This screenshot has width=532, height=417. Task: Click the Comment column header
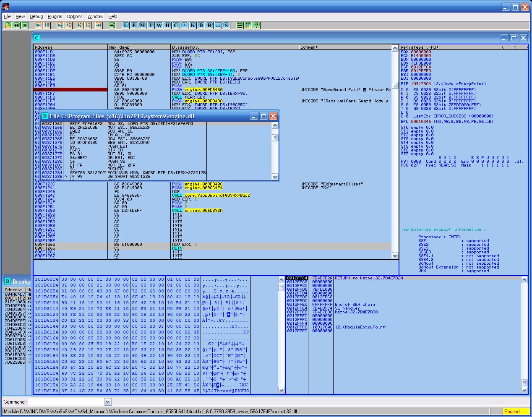point(344,47)
